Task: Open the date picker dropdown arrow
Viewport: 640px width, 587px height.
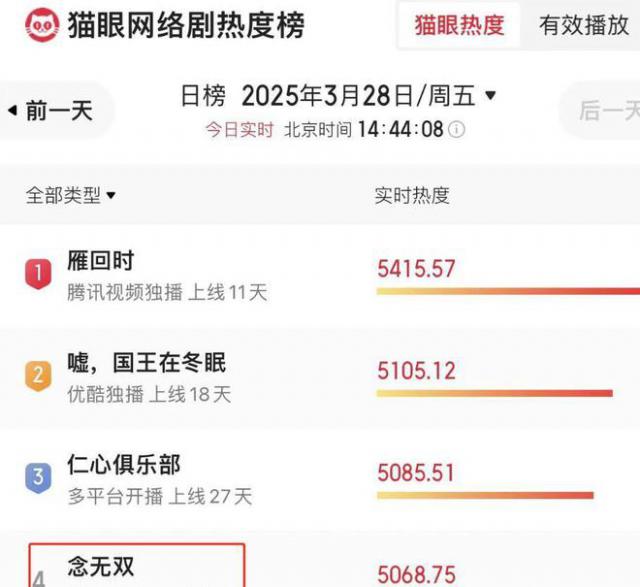Action: pos(490,96)
